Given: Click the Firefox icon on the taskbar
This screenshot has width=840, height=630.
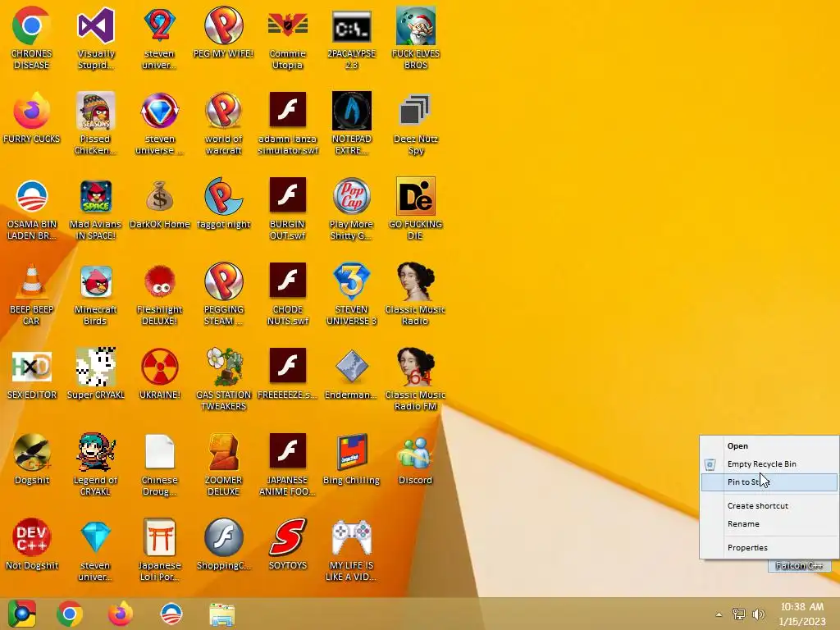Looking at the screenshot, I should [x=121, y=614].
